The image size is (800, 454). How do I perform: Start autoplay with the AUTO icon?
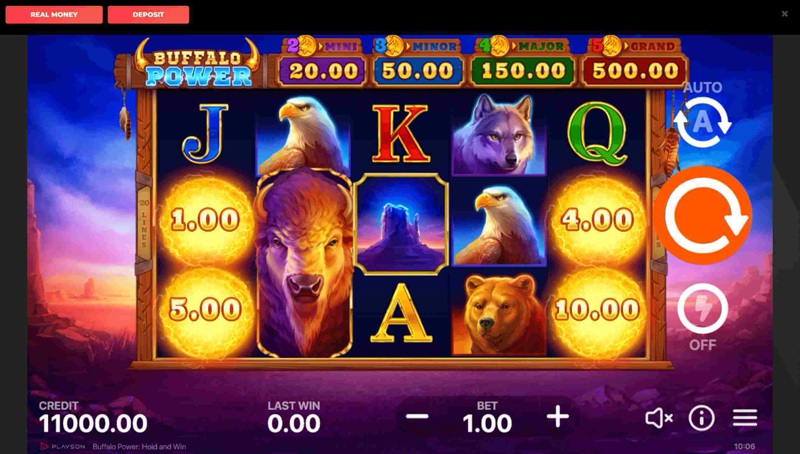[x=703, y=122]
